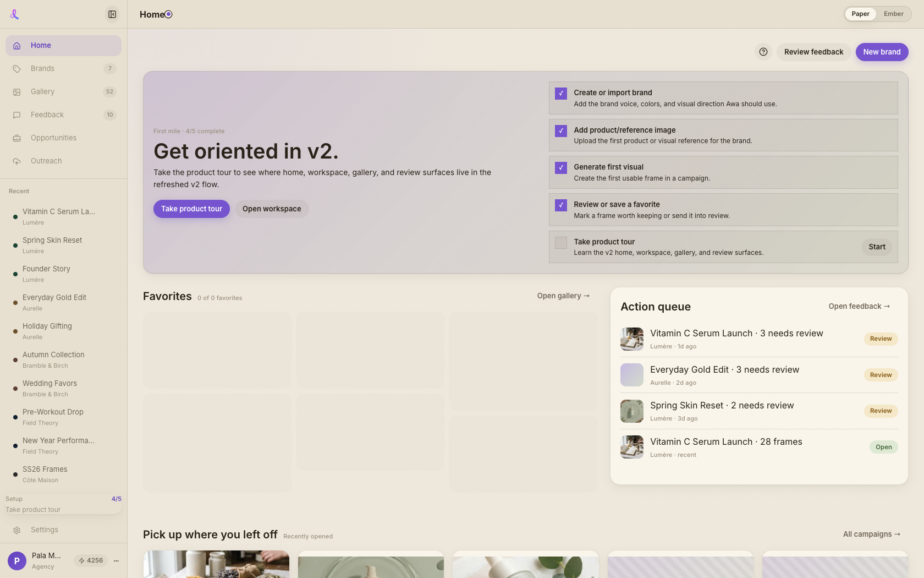Open recent Autumn Collection campaign
Viewport: 924px width, 578px height.
coord(63,360)
